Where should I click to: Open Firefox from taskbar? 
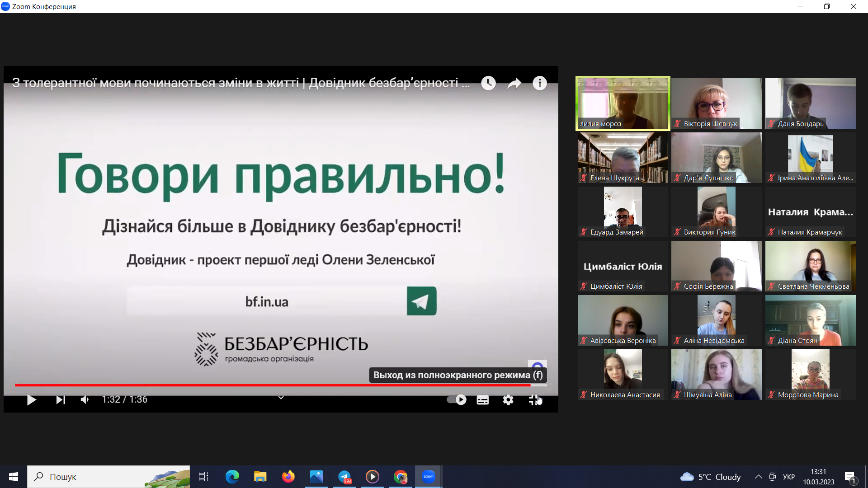pyautogui.click(x=288, y=477)
